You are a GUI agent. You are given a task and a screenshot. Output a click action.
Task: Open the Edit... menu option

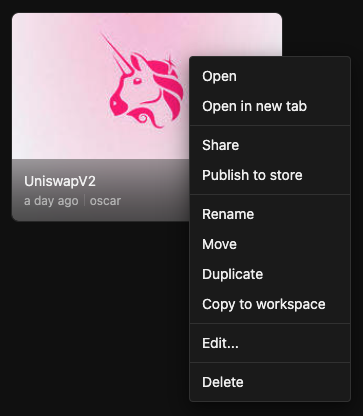[270, 343]
